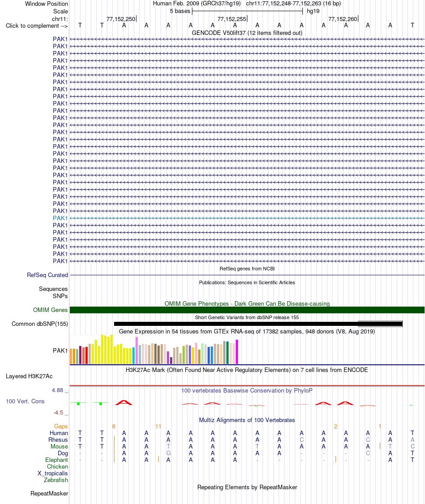Click the gap count '11' in Gaps row
Screen dimensions: 425x504
pyautogui.click(x=158, y=426)
